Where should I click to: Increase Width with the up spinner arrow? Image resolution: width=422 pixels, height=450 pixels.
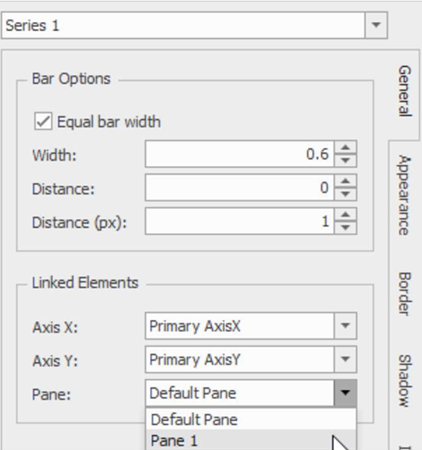(x=346, y=148)
